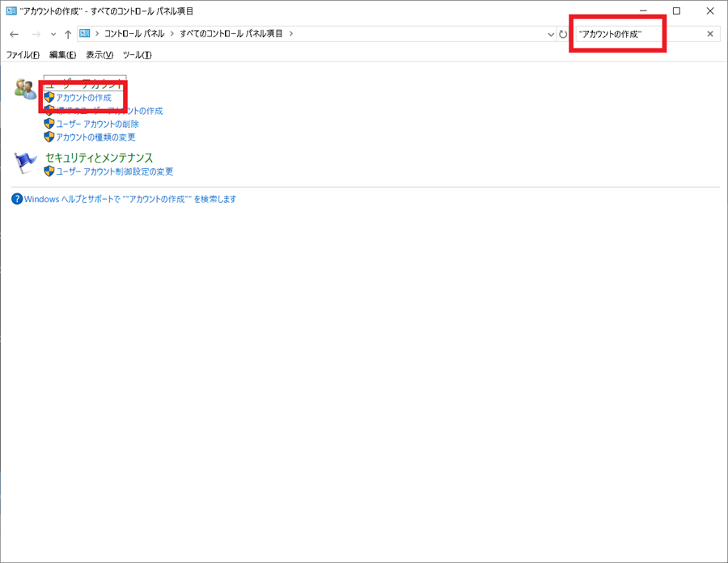Open the ファイル(F) menu
Screen dimensions: 728x563
23,55
